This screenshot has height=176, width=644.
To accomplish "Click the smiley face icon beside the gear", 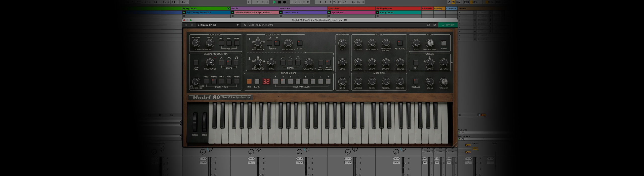I will [x=428, y=25].
